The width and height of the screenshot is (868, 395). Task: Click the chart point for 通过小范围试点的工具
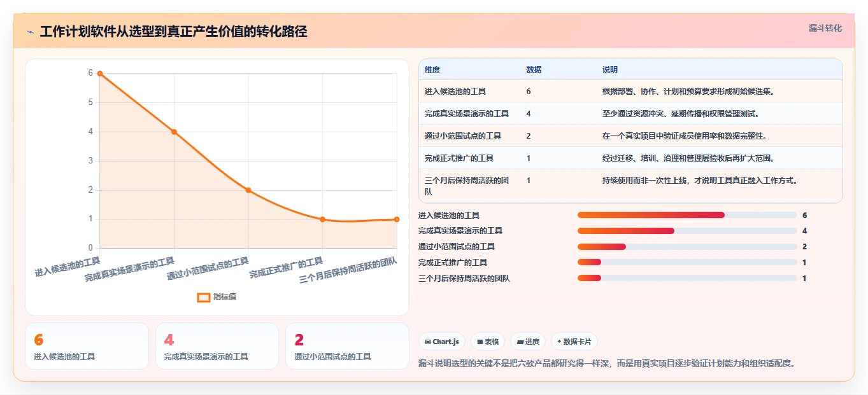point(248,190)
